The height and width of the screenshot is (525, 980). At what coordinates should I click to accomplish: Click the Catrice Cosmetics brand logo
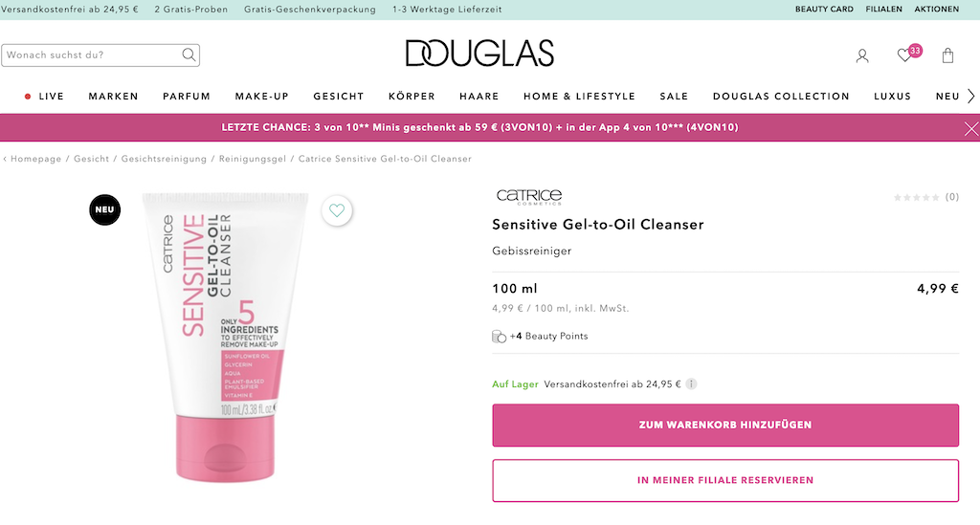[x=529, y=197]
